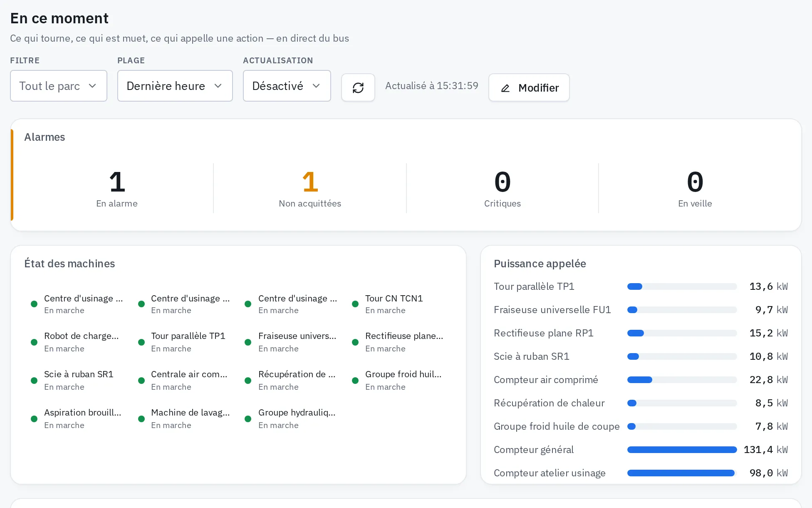812x508 pixels.
Task: Open the Tout le parc filter dropdown
Action: pyautogui.click(x=59, y=86)
